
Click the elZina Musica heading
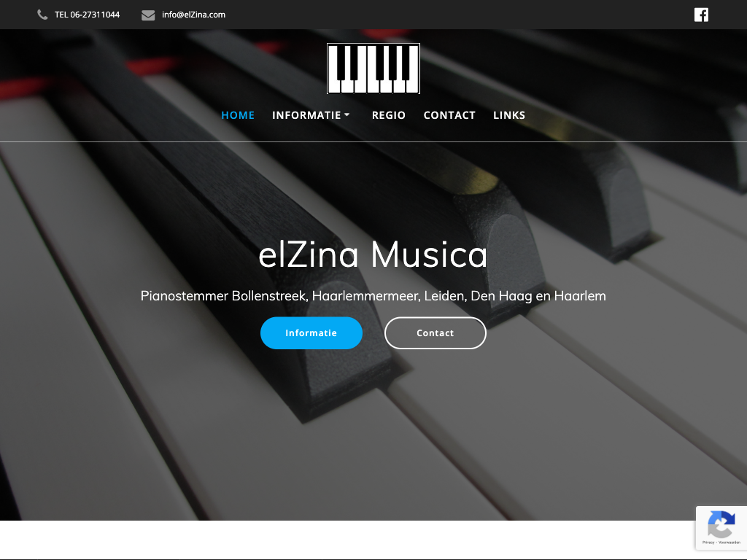pyautogui.click(x=373, y=254)
